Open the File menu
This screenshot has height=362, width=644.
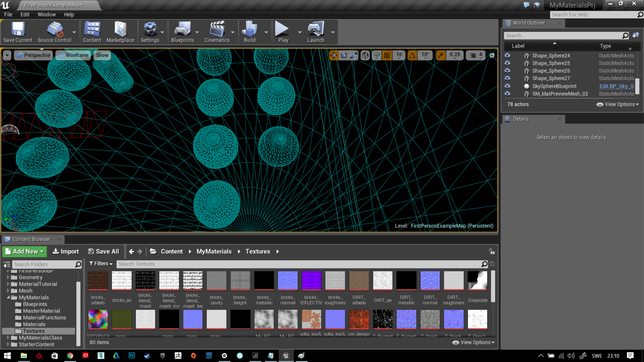pyautogui.click(x=8, y=14)
